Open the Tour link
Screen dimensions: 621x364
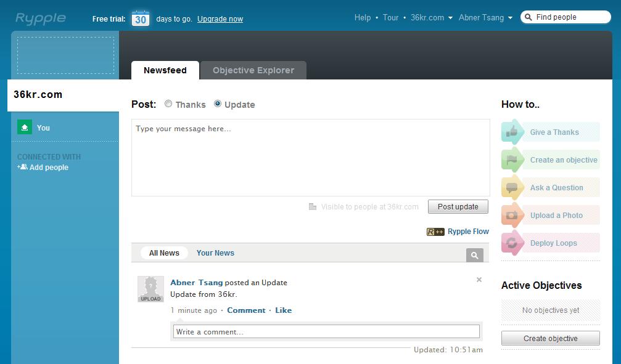tap(390, 17)
